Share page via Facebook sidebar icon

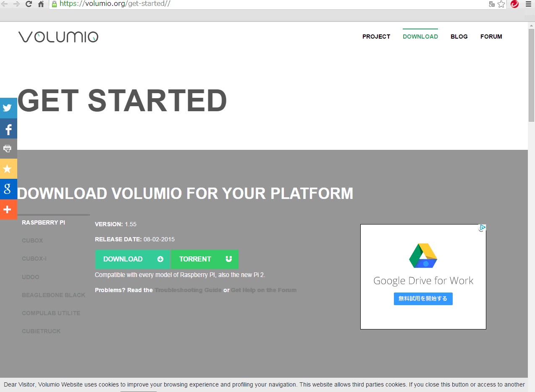(x=8, y=128)
